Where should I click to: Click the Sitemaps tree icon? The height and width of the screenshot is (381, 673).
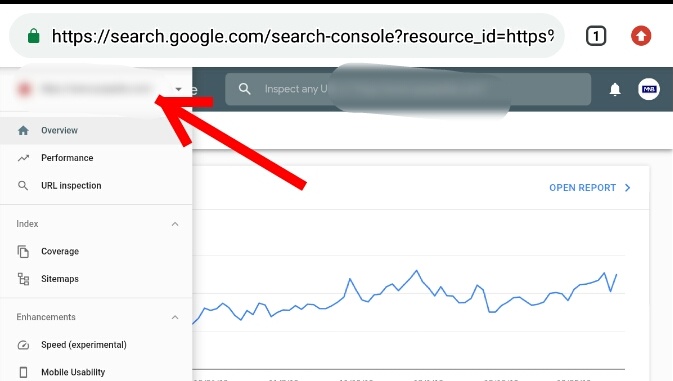pyautogui.click(x=23, y=279)
